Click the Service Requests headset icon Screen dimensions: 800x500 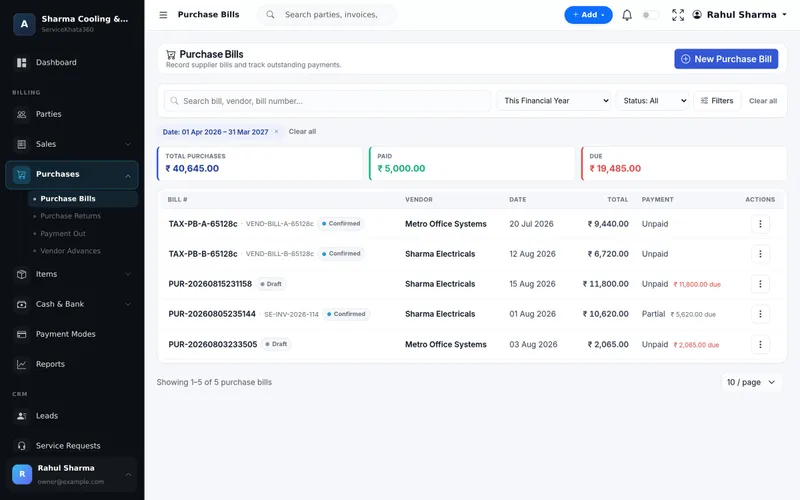(x=21, y=446)
